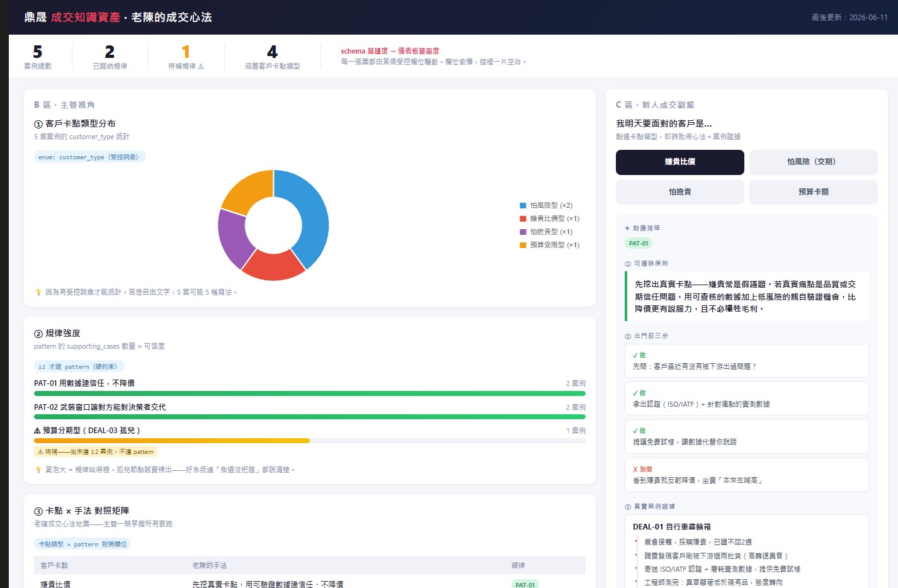
Task: Click the sparkle icon beside 對應規律
Action: [627, 228]
